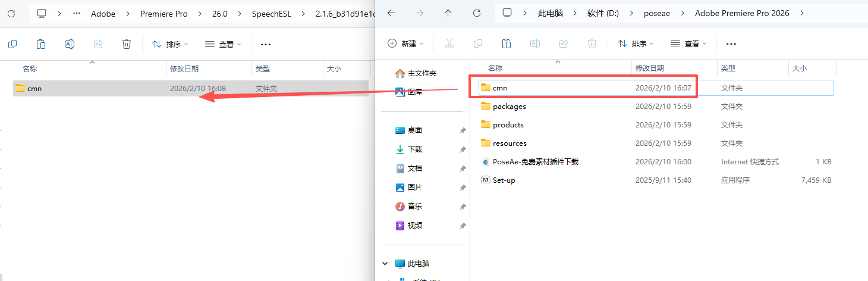Expand chevron after 软件 (D:) in right path
The width and height of the screenshot is (868, 281).
point(631,13)
